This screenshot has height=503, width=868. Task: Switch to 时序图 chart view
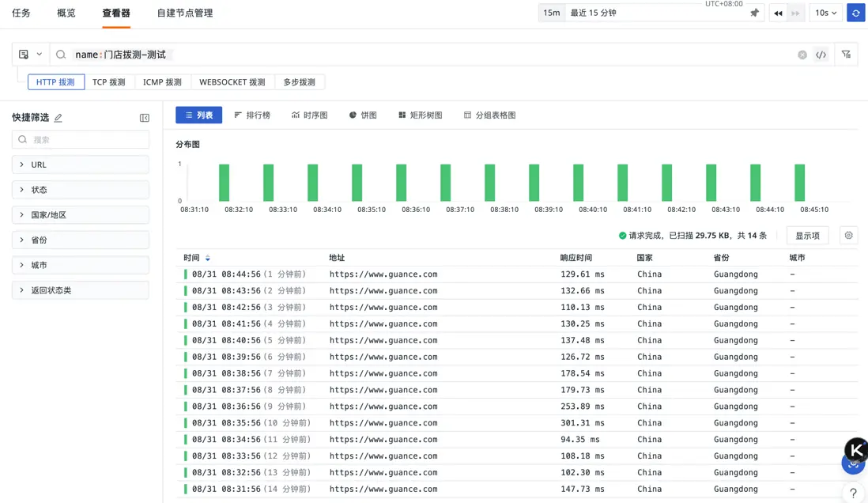pos(309,115)
